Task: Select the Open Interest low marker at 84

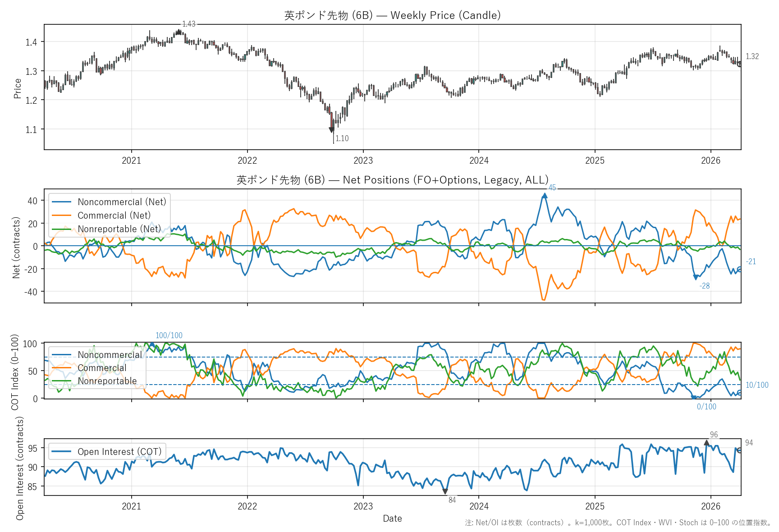Action: pos(445,491)
